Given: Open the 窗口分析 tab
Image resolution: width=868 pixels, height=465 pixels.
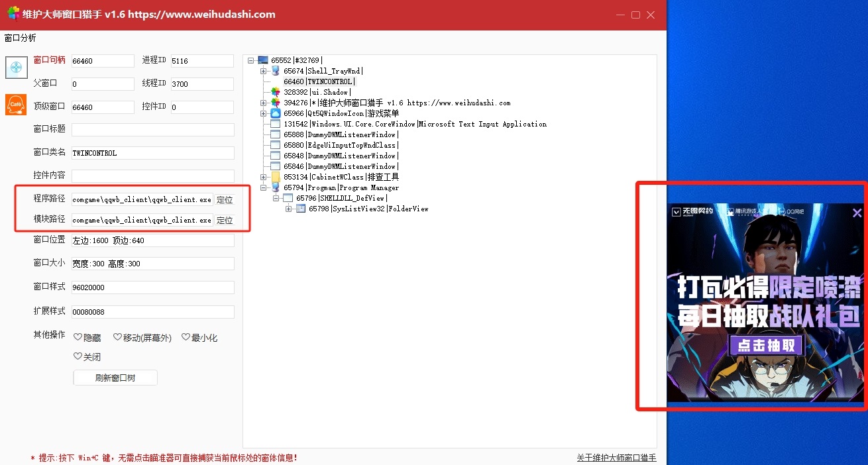Looking at the screenshot, I should point(21,38).
